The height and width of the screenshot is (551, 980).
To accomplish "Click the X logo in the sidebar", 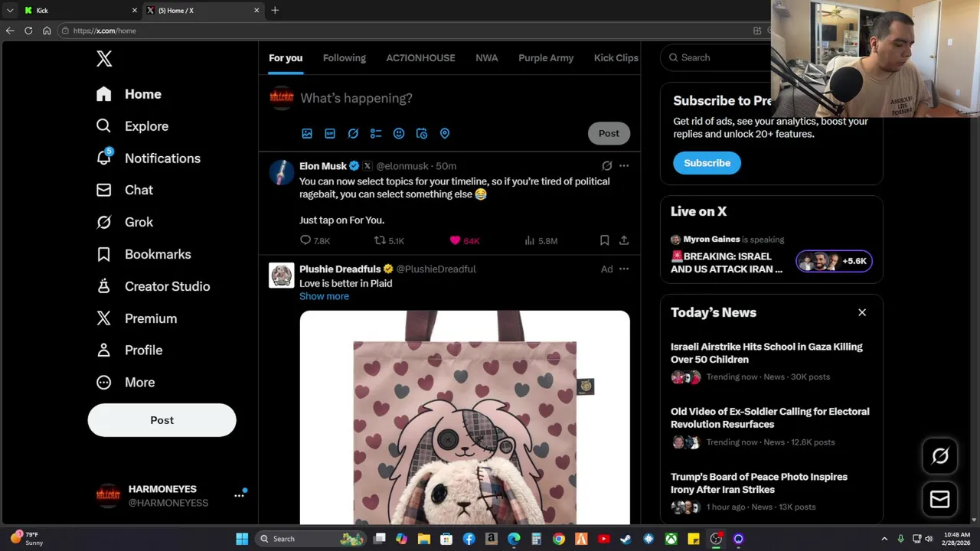I will tap(104, 59).
